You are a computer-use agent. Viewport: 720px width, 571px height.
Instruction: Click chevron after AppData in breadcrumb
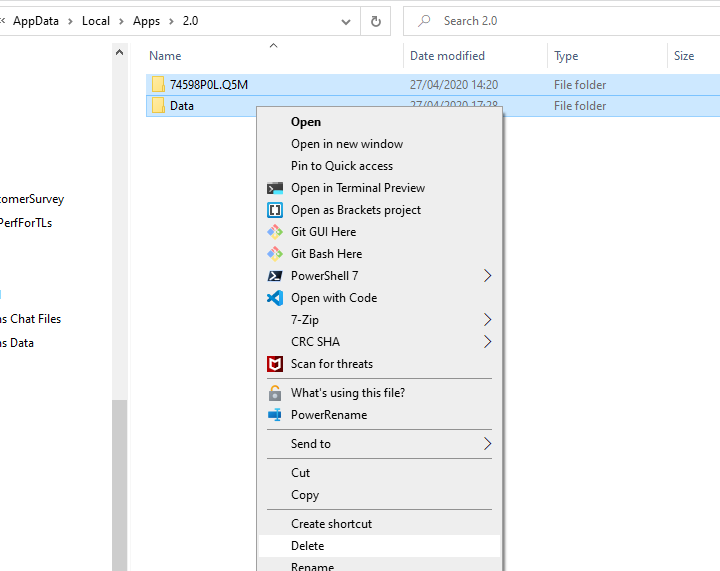pos(70,21)
